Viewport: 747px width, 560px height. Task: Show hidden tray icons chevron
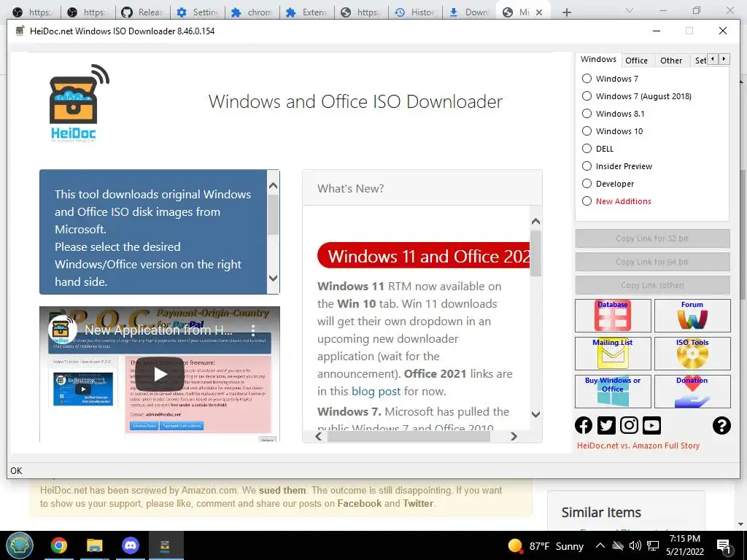(600, 545)
